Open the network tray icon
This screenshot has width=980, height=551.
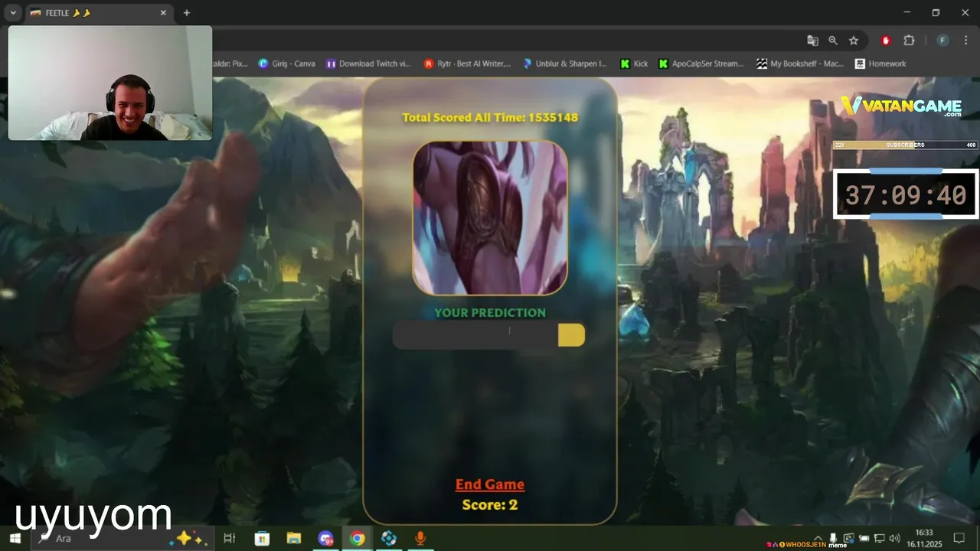coord(879,539)
